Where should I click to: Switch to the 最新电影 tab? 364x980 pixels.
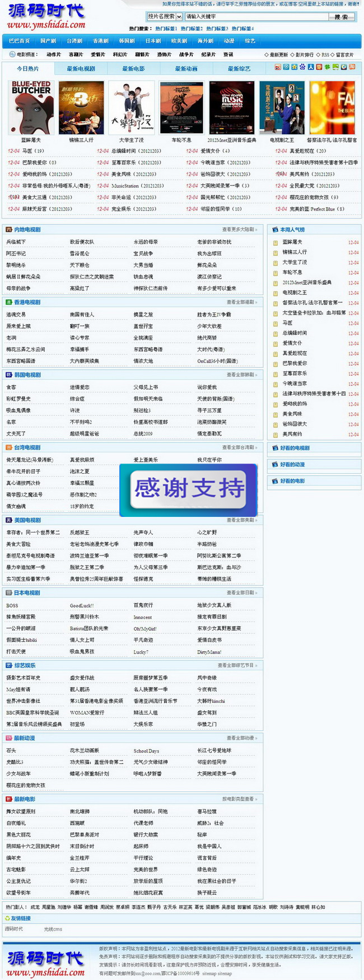click(133, 68)
